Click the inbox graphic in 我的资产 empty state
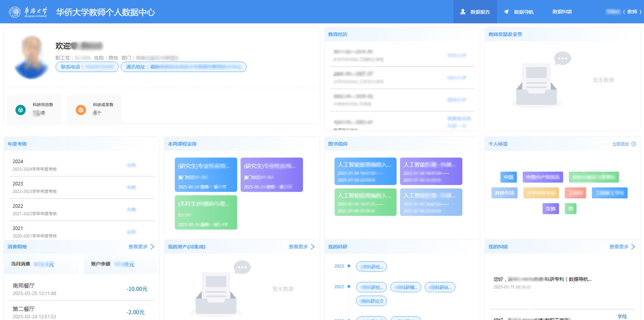Image resolution: width=644 pixels, height=320 pixels. [217, 292]
